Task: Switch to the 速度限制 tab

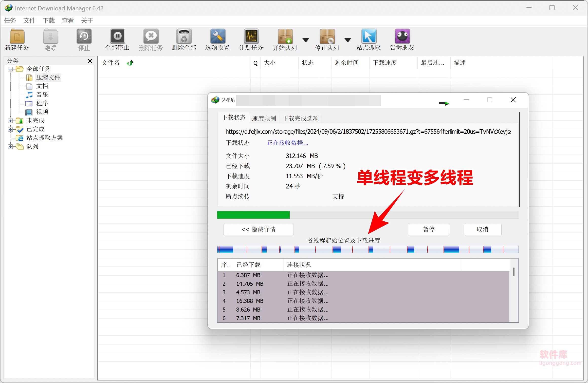Action: pyautogui.click(x=264, y=118)
